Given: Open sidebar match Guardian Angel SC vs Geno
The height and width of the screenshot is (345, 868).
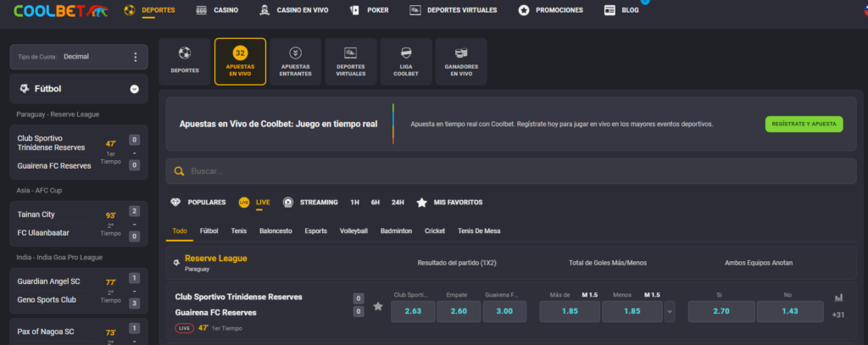Looking at the screenshot, I should coord(79,291).
